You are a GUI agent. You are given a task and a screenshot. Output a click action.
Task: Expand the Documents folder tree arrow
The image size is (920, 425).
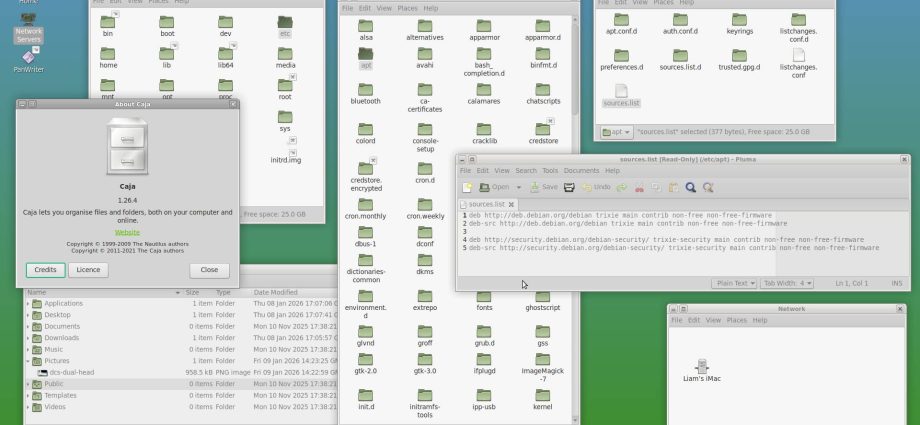tap(28, 326)
